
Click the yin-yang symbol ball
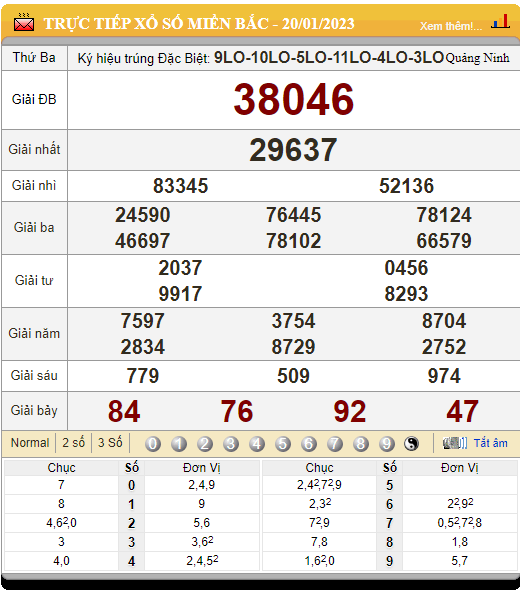411,444
